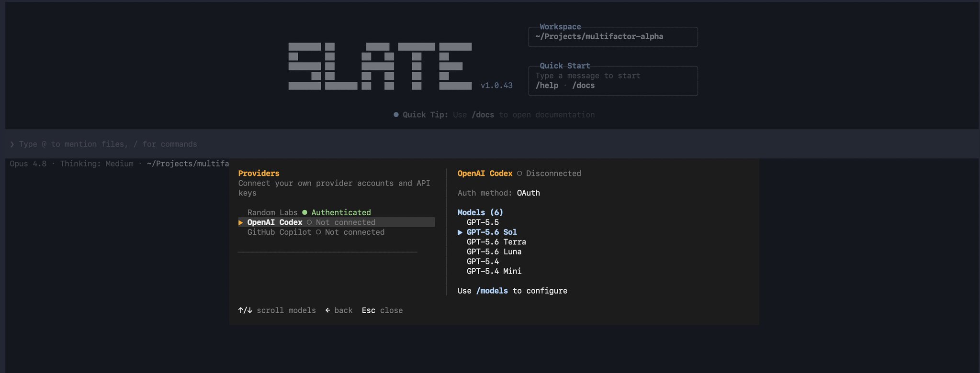Image resolution: width=980 pixels, height=373 pixels.
Task: Choose the GPT-5.4 Mini model
Action: pos(494,271)
